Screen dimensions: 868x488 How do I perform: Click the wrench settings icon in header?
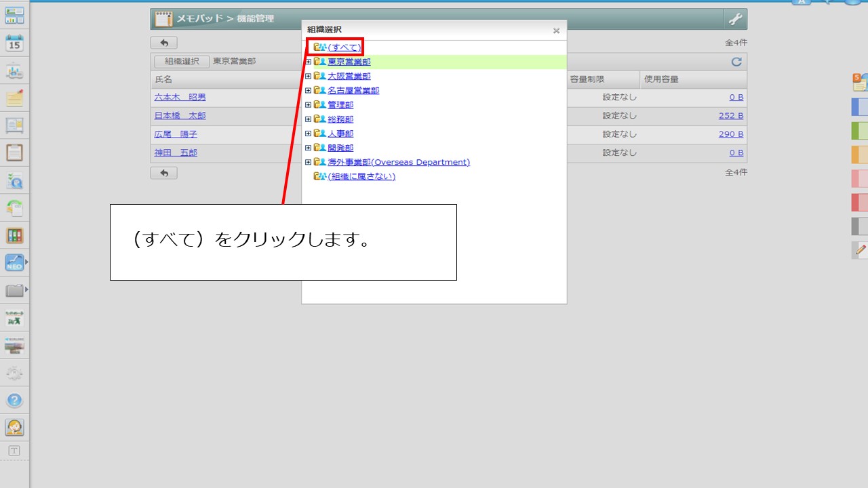[735, 19]
